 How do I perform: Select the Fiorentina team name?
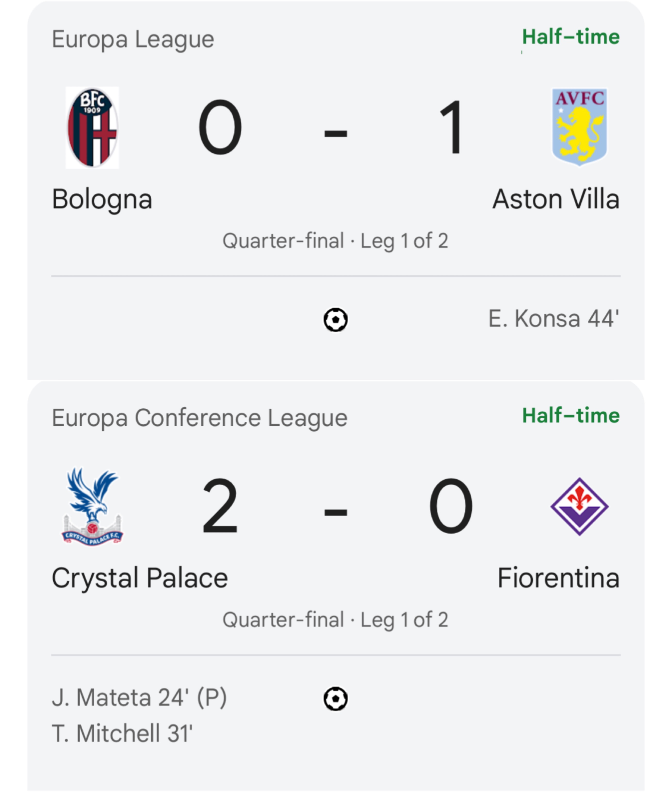(x=558, y=578)
